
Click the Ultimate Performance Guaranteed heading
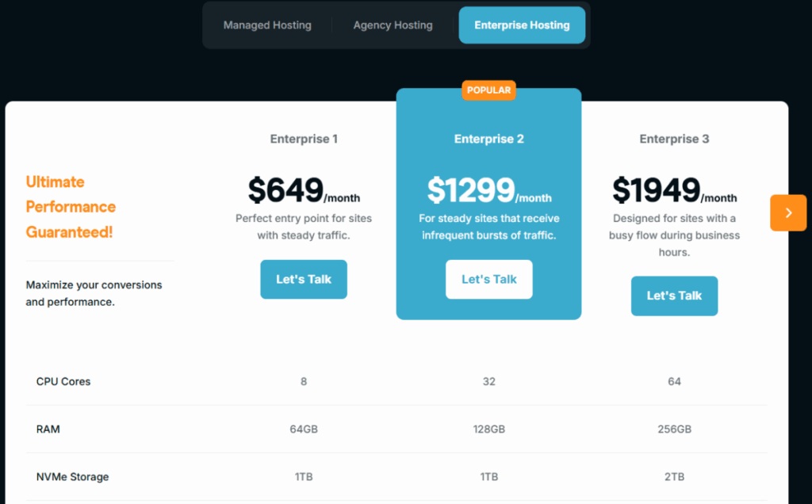coord(71,207)
